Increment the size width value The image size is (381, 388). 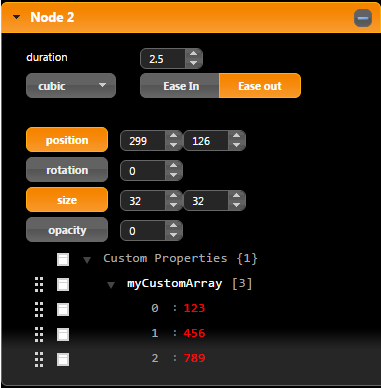pos(173,196)
